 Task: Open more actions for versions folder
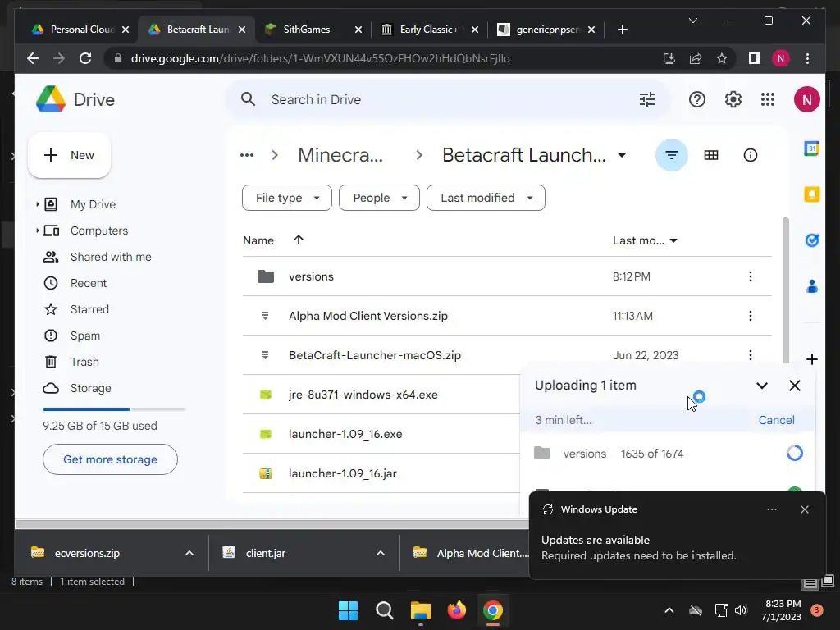[x=750, y=276]
